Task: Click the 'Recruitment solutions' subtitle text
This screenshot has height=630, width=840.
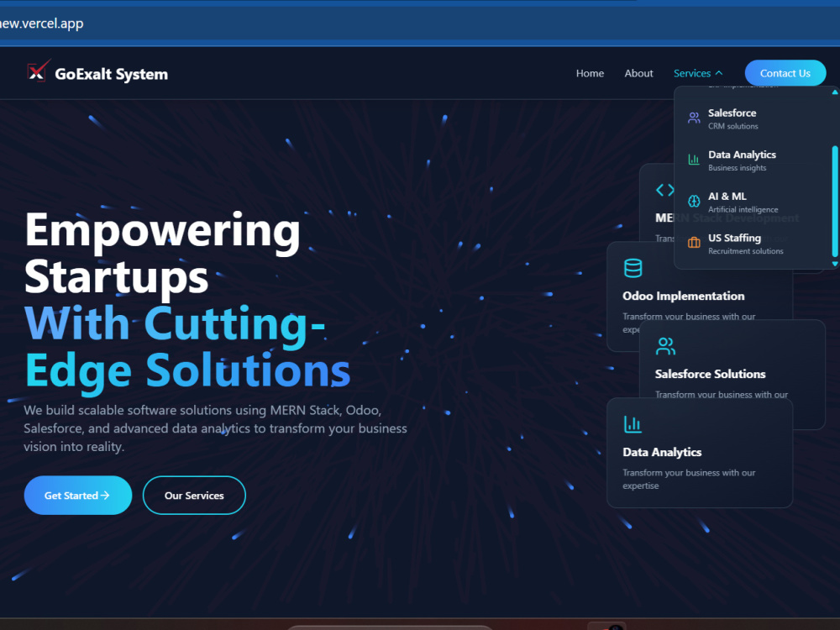Action: pos(746,251)
